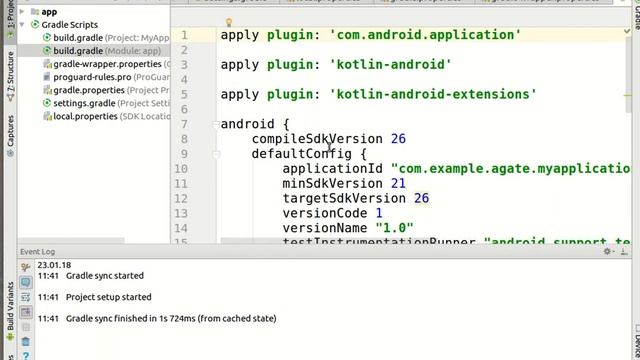Open Event Log settings wrench icon

coord(25,267)
